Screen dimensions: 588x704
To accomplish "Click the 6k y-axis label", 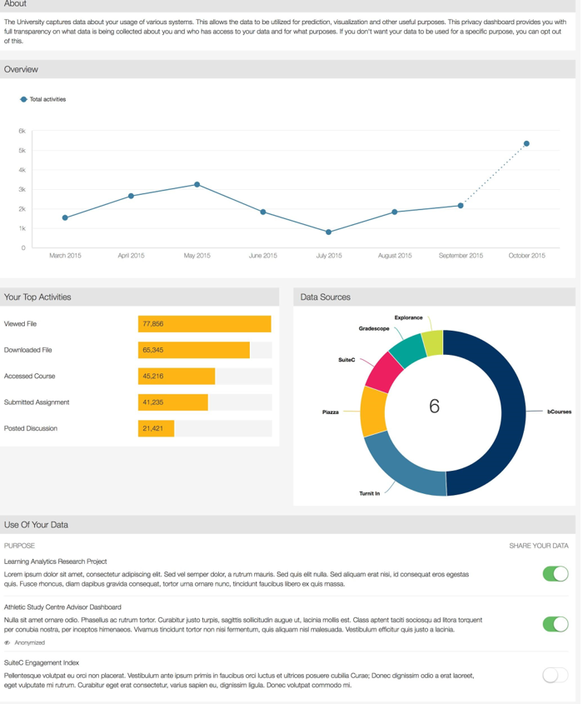I will (22, 131).
